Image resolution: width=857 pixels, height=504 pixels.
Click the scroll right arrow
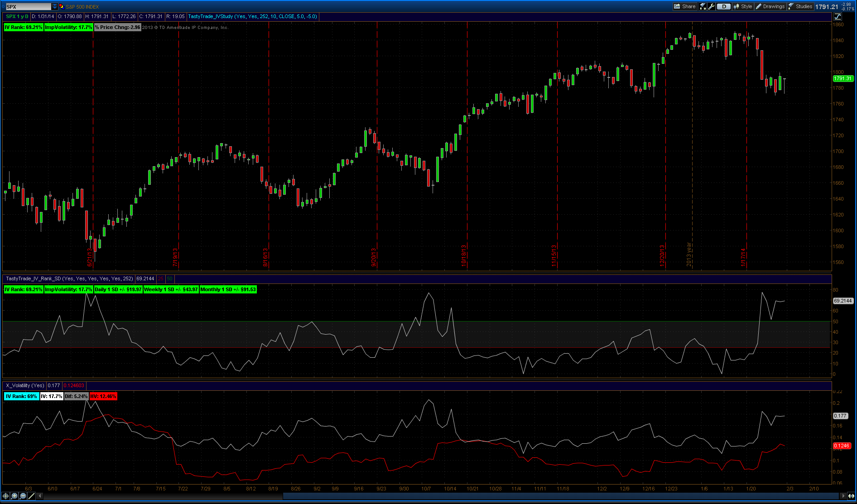843,496
